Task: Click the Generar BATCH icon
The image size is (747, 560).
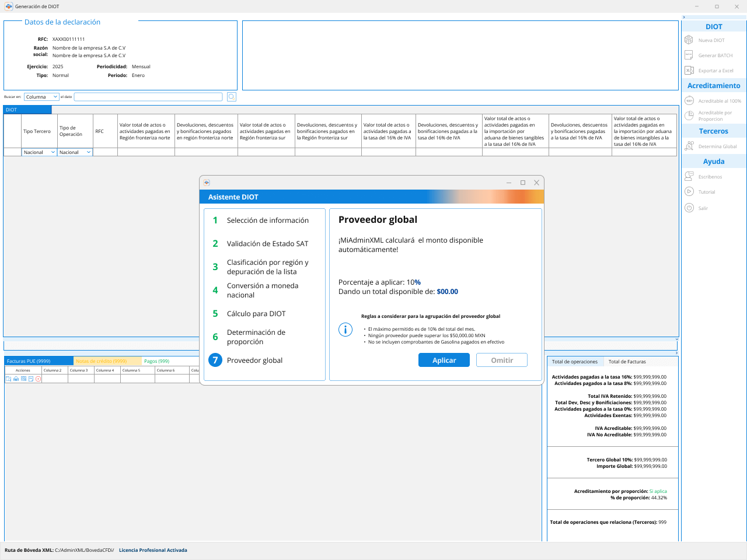Action: point(689,55)
